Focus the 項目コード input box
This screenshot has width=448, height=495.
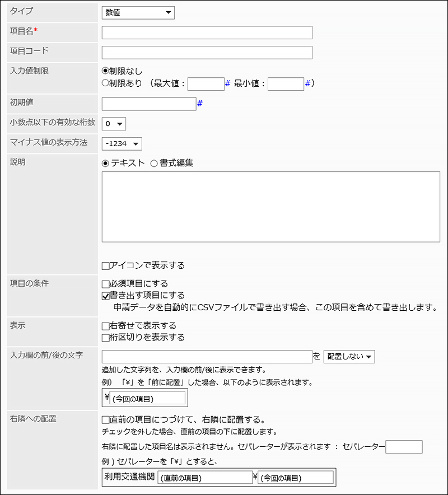tap(207, 53)
